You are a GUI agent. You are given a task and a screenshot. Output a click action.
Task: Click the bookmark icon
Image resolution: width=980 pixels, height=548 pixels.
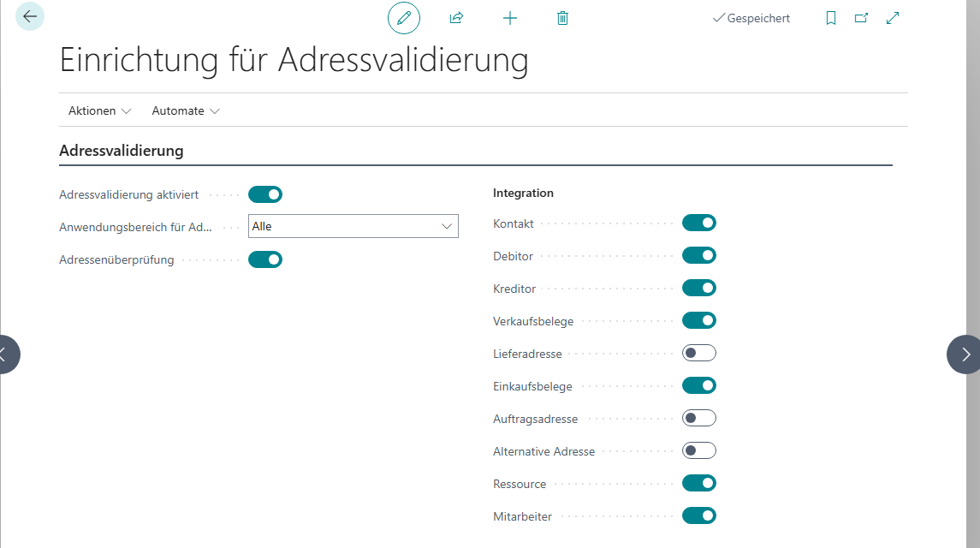pos(830,18)
